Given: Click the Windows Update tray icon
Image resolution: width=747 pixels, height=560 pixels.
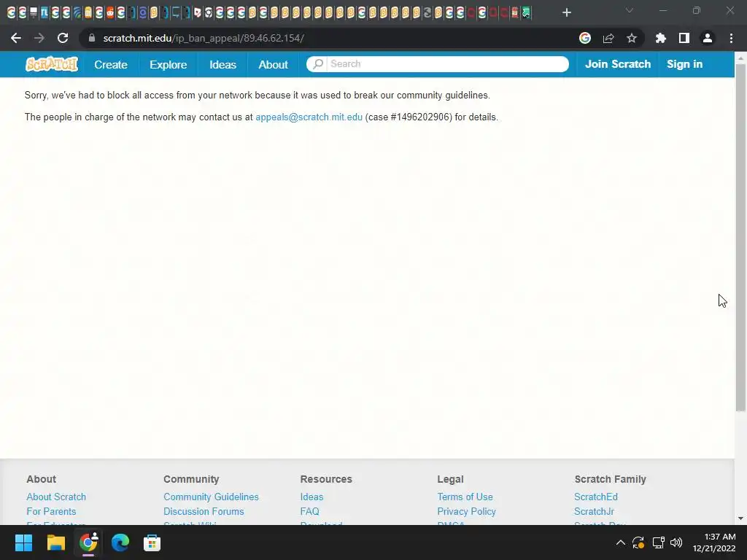Looking at the screenshot, I should click(638, 542).
